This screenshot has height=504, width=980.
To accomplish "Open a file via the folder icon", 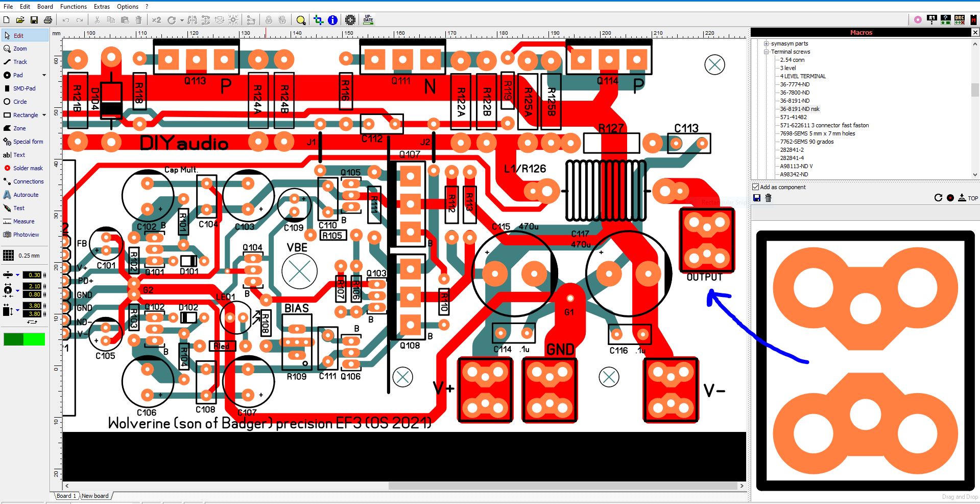I will (x=20, y=20).
